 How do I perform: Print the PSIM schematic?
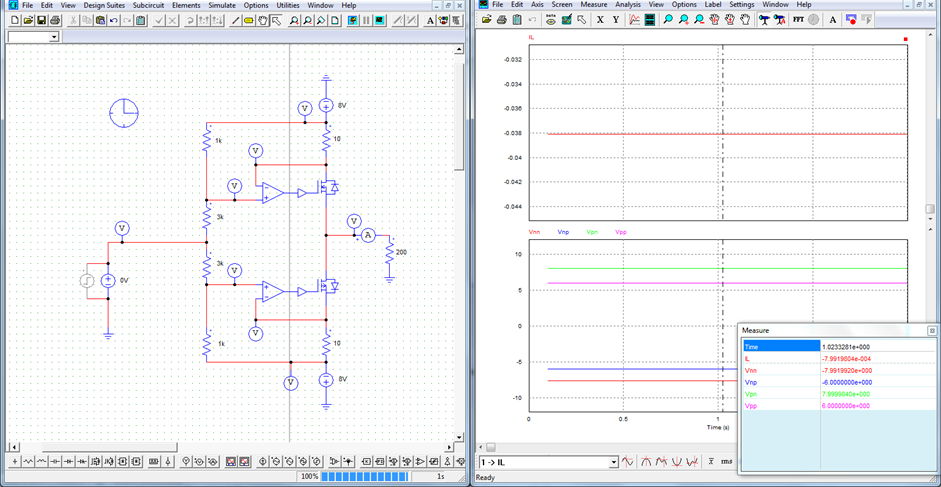click(55, 20)
